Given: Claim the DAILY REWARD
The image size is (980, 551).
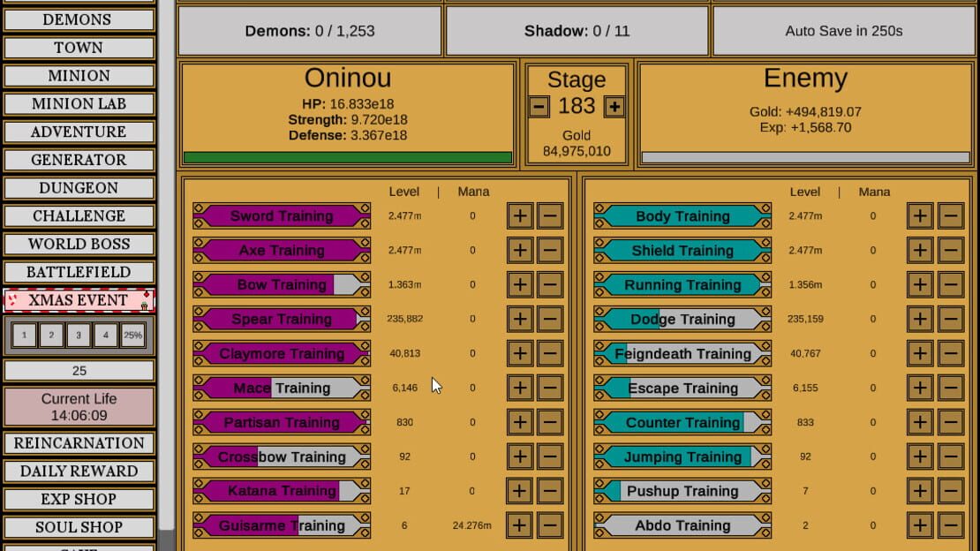Looking at the screenshot, I should pos(79,472).
